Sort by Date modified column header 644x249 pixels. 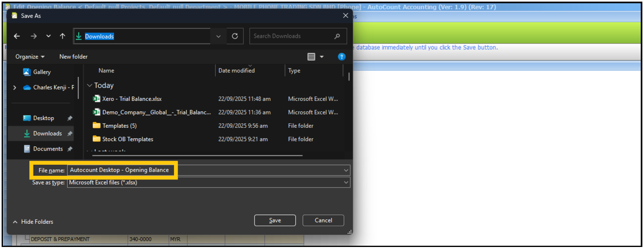[x=237, y=70]
